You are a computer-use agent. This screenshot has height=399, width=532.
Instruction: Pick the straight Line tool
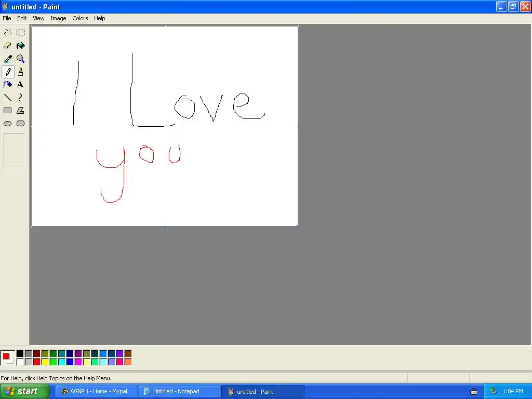(7, 98)
